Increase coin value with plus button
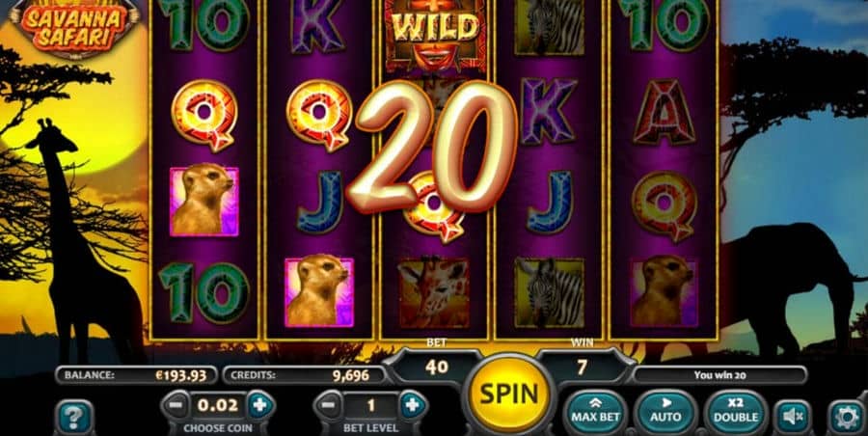This screenshot has width=868, height=436. click(259, 406)
